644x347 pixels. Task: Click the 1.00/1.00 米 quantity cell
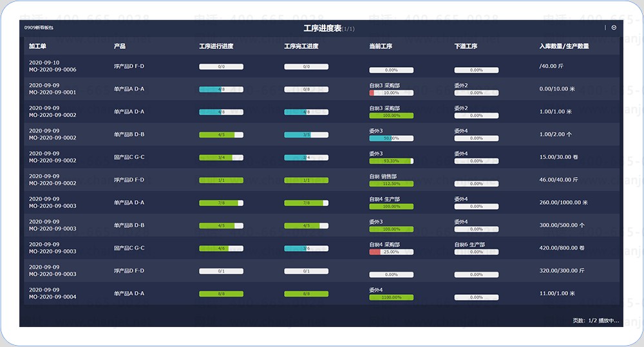555,112
